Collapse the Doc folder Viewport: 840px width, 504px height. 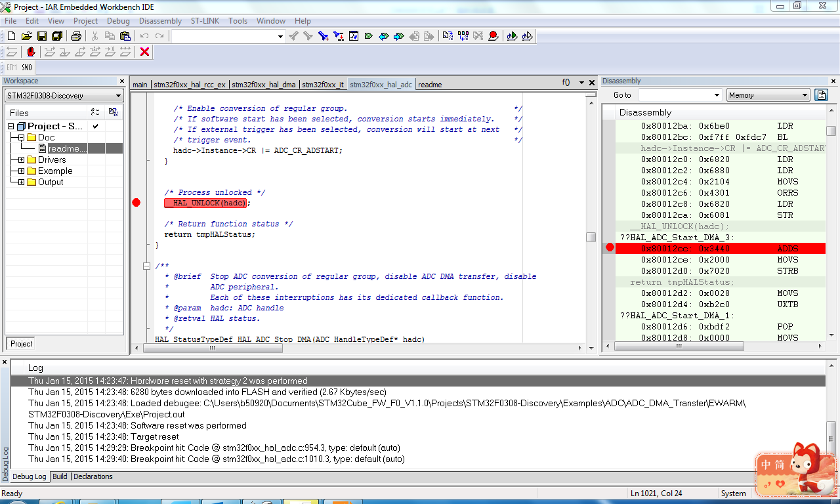pos(21,137)
